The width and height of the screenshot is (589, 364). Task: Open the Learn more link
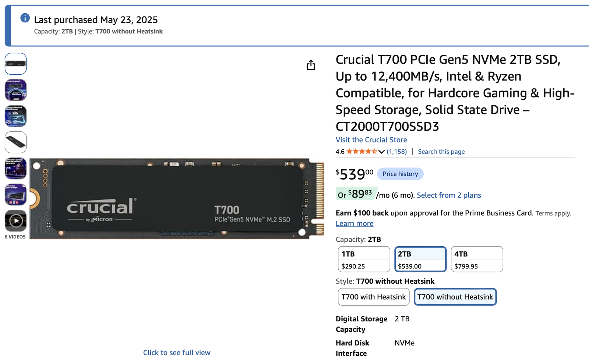[x=355, y=223]
